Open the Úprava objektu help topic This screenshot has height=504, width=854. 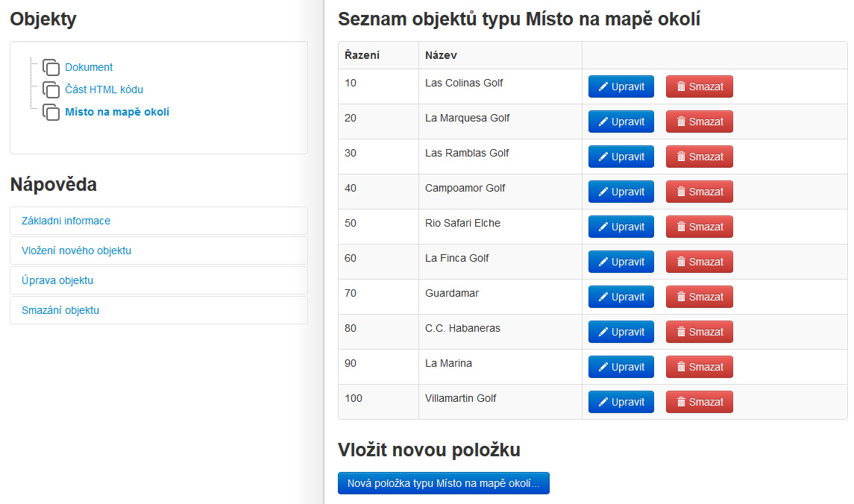(x=57, y=280)
